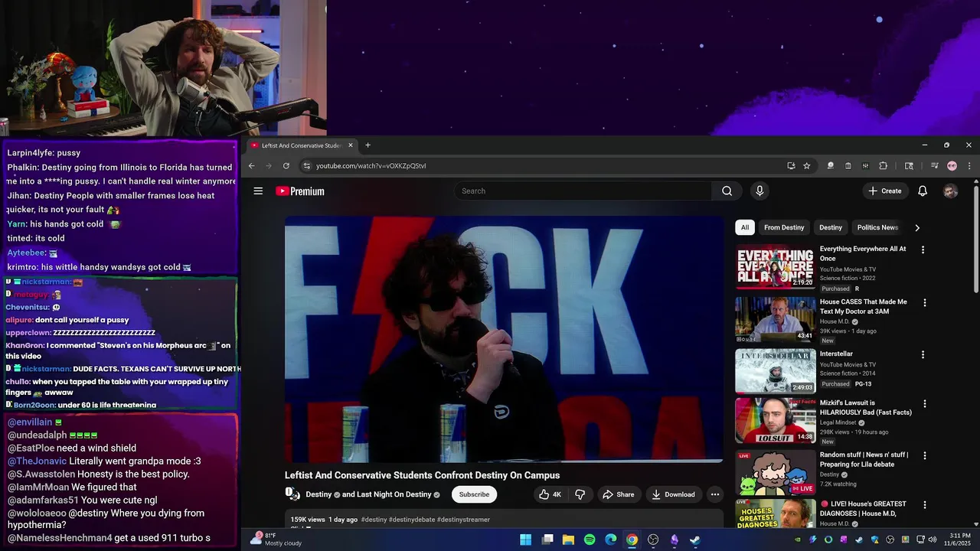Dislike the video with thumbs down
Screen dimensions: 980x551
coord(580,494)
